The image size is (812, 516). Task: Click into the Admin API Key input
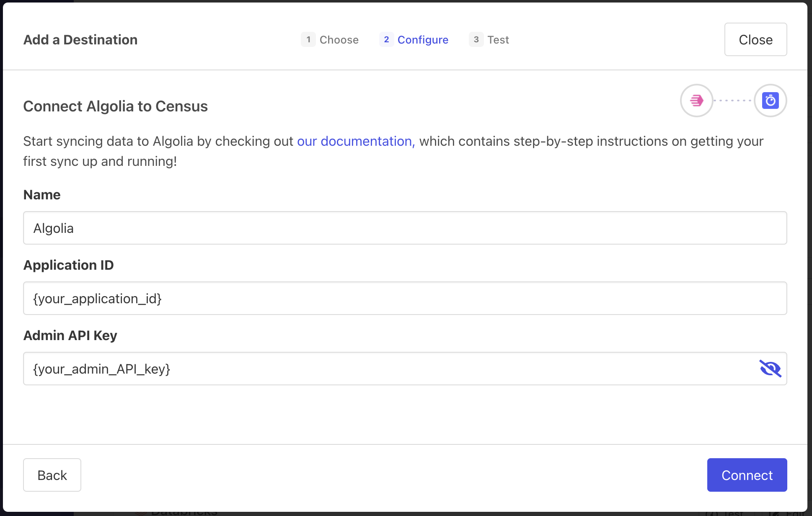pyautogui.click(x=390, y=369)
